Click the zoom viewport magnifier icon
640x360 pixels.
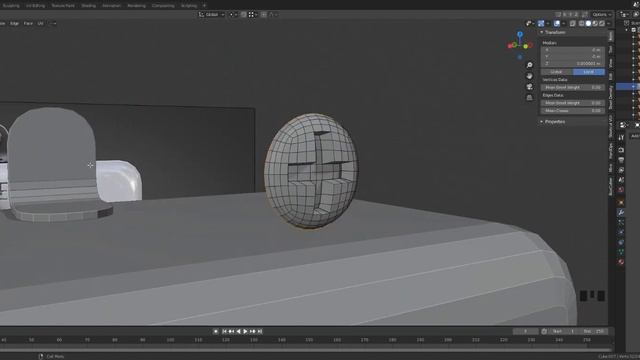coord(529,65)
